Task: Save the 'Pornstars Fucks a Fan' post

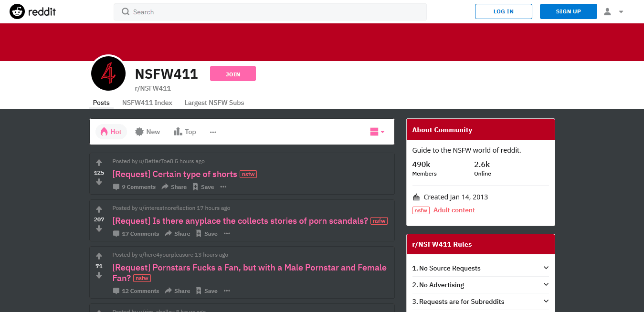Action: point(207,291)
